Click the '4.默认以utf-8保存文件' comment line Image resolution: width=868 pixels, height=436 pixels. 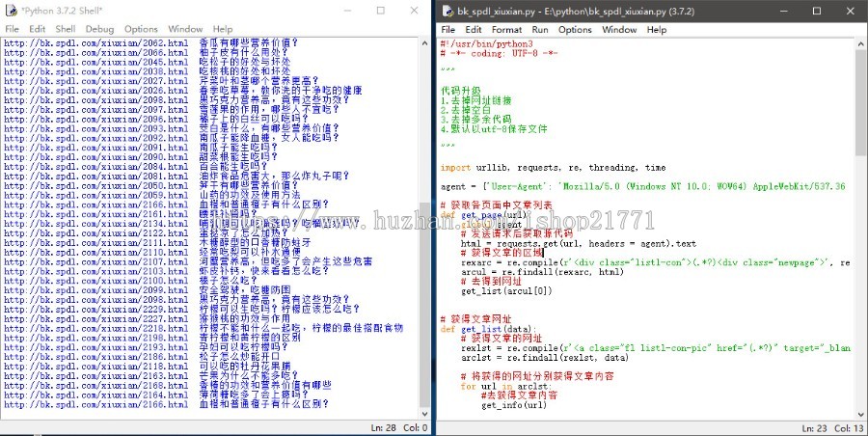click(x=494, y=129)
